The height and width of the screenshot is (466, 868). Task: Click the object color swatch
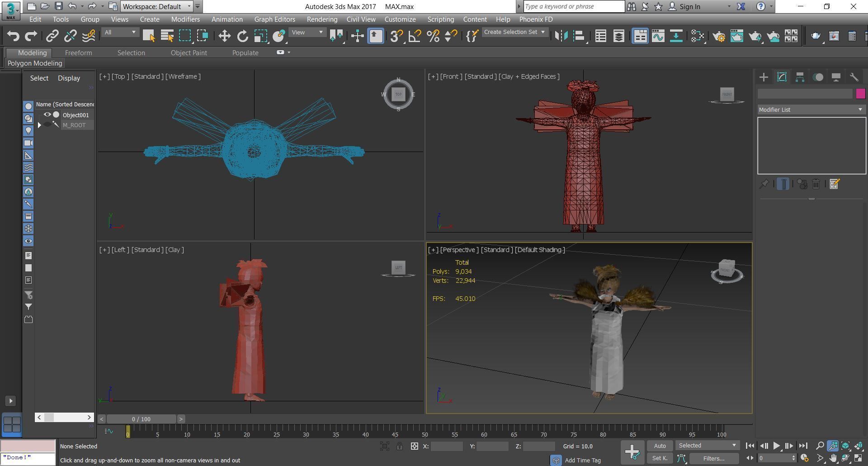click(860, 94)
